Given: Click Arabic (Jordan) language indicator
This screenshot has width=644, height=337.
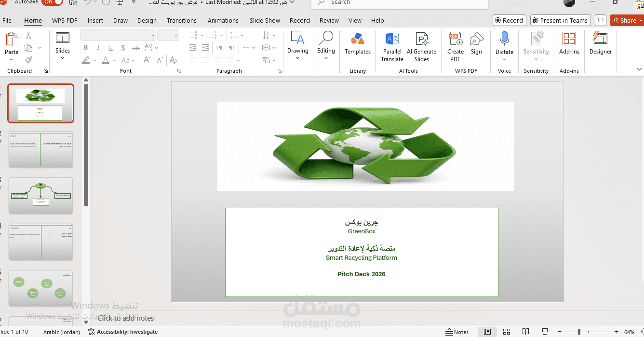Looking at the screenshot, I should pyautogui.click(x=62, y=332).
